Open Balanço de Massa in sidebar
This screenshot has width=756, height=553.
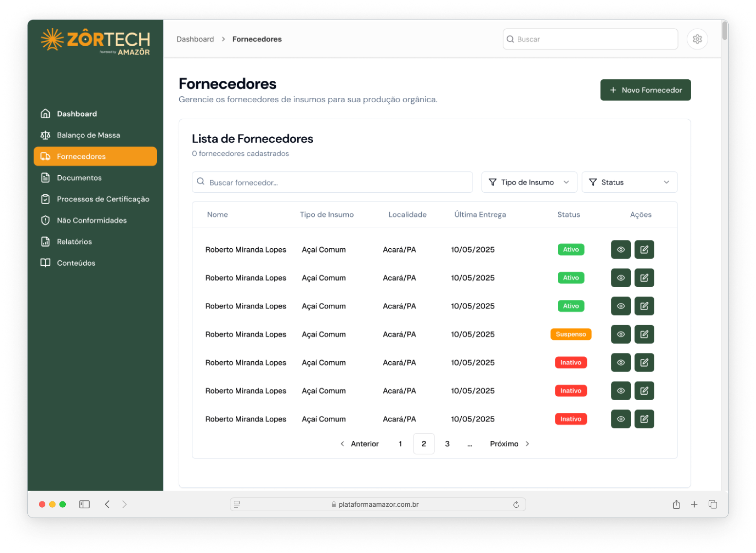(x=88, y=135)
